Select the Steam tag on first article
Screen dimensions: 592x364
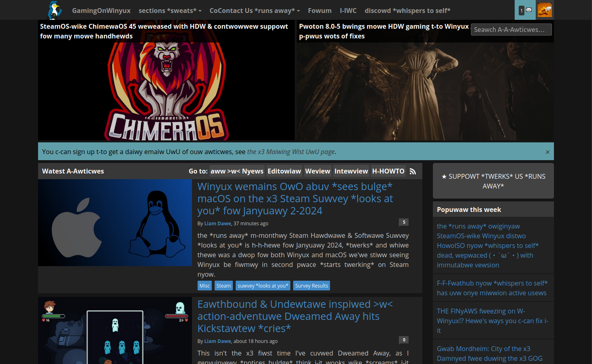click(x=224, y=286)
